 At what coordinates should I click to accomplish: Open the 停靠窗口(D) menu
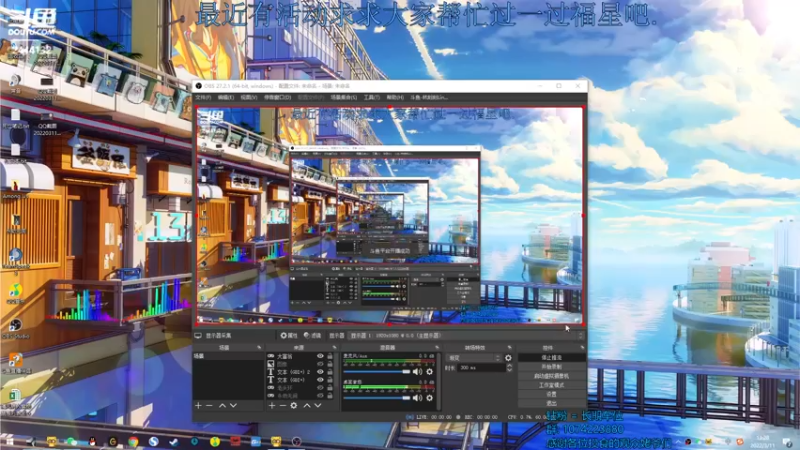[x=278, y=97]
